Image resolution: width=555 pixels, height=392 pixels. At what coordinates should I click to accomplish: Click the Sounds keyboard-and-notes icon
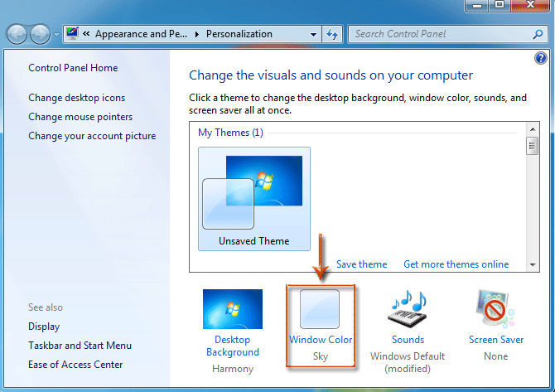pos(408,309)
